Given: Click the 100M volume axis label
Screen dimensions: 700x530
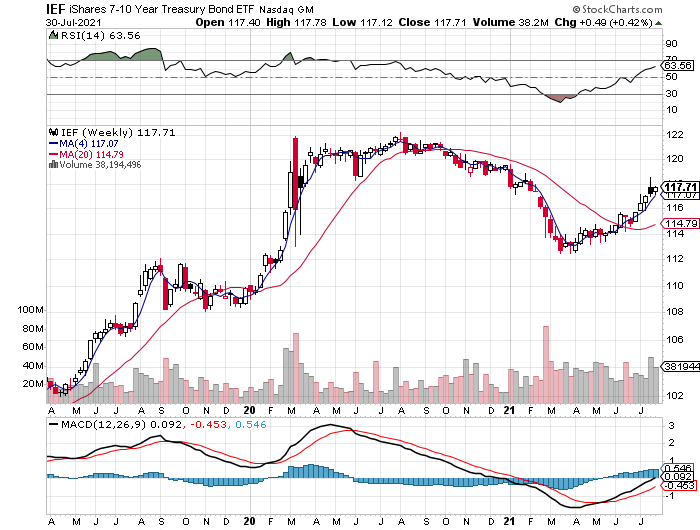Looking at the screenshot, I should click(x=30, y=310).
